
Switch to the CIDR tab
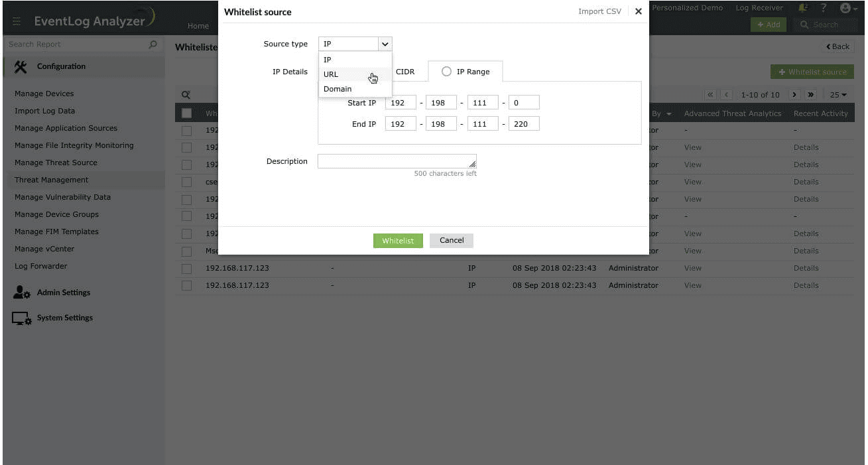click(405, 72)
